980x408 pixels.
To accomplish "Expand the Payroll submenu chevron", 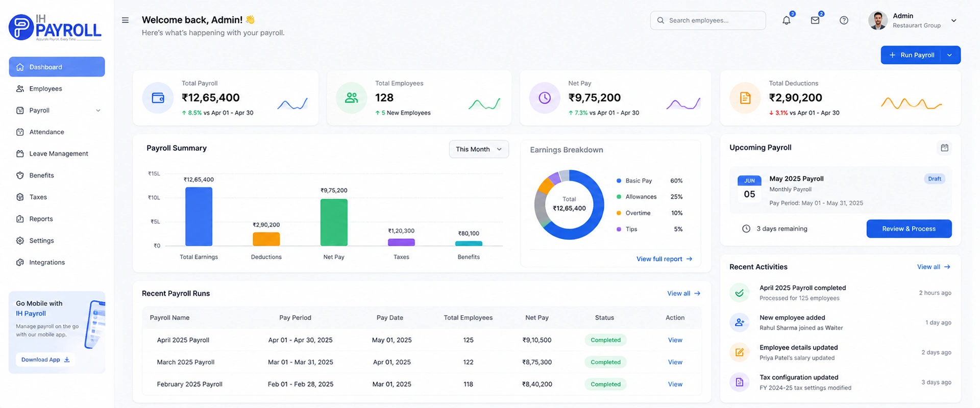I will point(98,111).
